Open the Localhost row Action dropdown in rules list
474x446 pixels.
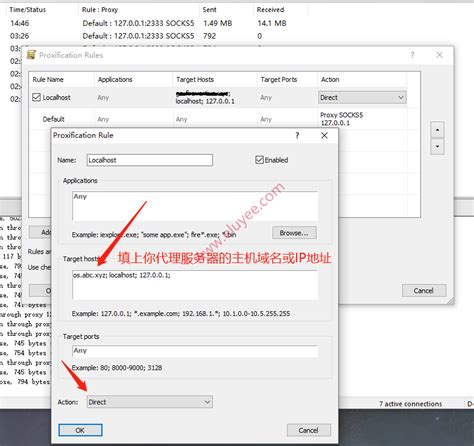362,98
